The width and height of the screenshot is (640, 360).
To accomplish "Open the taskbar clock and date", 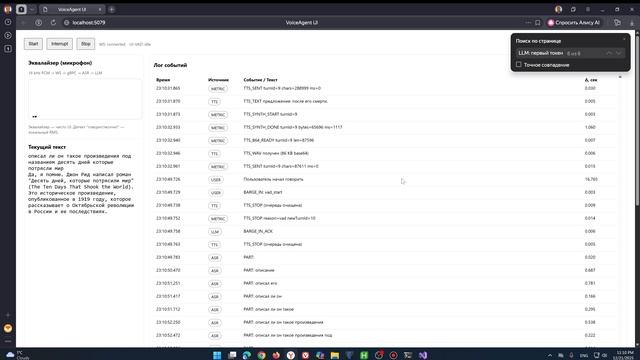I will click(624, 354).
